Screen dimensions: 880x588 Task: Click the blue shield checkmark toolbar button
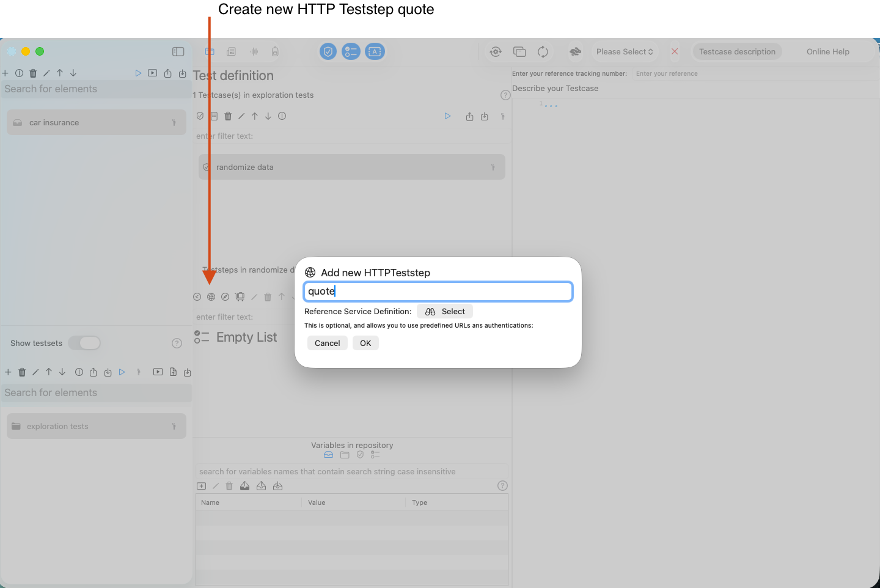point(328,52)
